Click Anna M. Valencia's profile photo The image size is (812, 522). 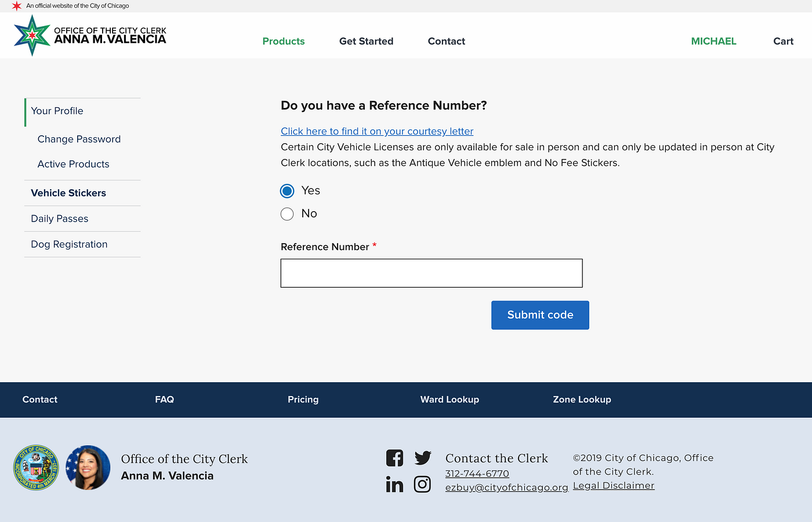[x=88, y=467]
